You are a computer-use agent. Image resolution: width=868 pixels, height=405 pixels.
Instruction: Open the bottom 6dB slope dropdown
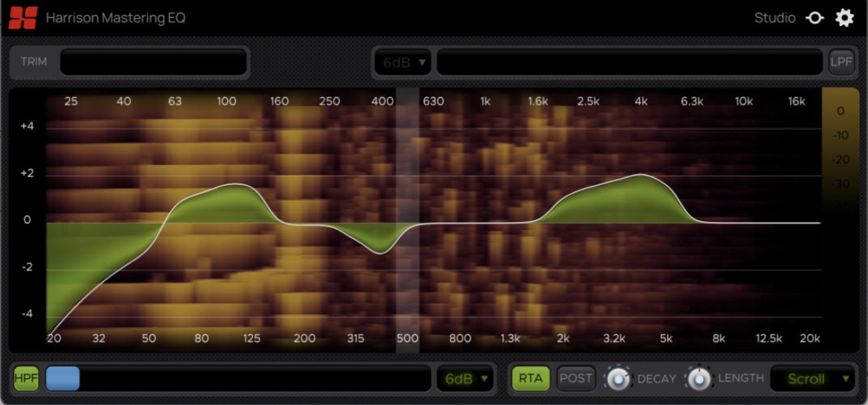[x=465, y=378]
